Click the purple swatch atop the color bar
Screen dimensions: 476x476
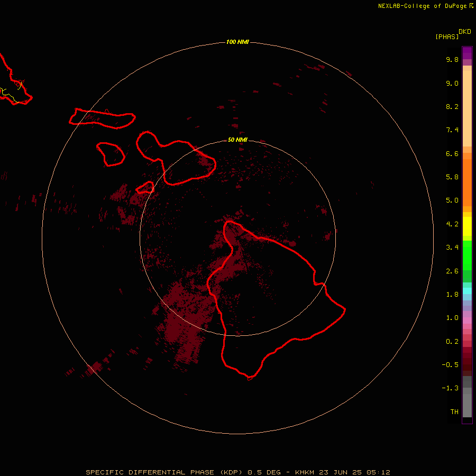coord(467,53)
